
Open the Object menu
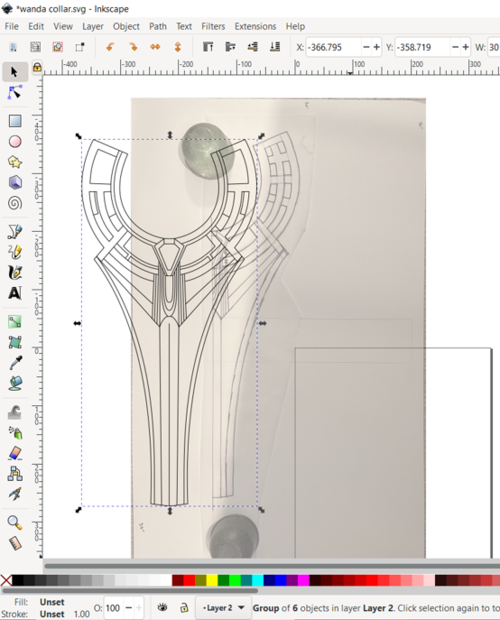coord(126,26)
